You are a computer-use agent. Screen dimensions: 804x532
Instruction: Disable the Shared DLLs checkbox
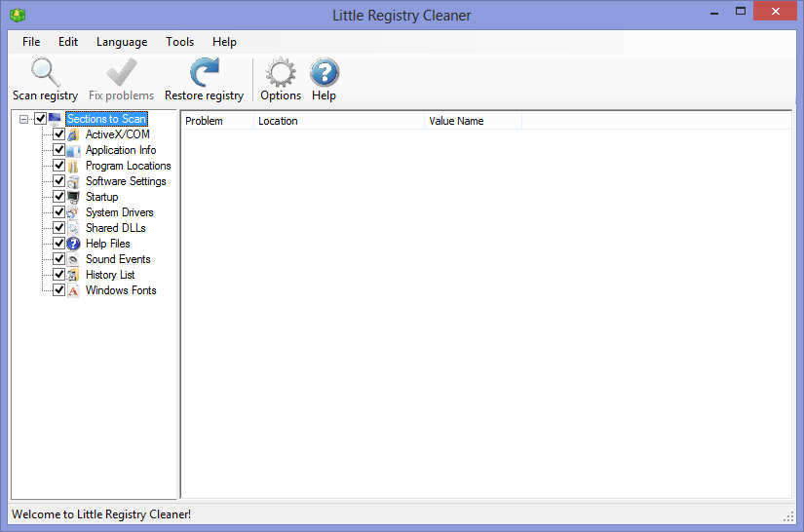(59, 228)
